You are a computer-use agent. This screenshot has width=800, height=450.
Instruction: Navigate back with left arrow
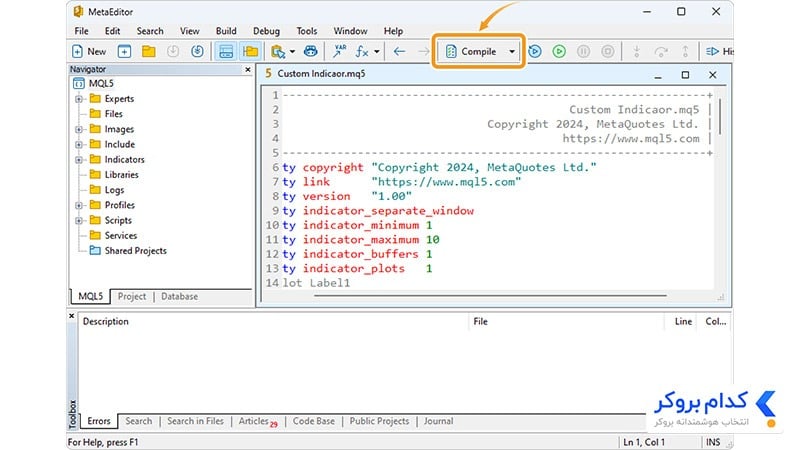click(399, 52)
